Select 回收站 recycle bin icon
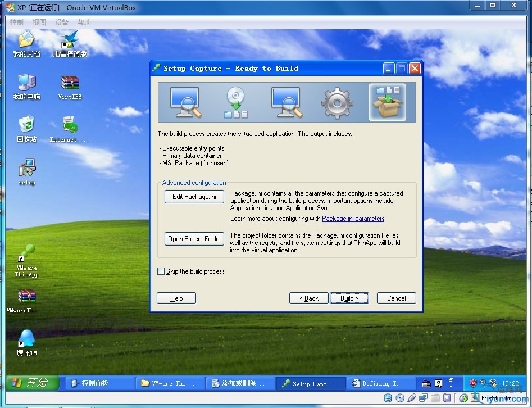Screen dimensions: 532x408 pyautogui.click(x=26, y=129)
